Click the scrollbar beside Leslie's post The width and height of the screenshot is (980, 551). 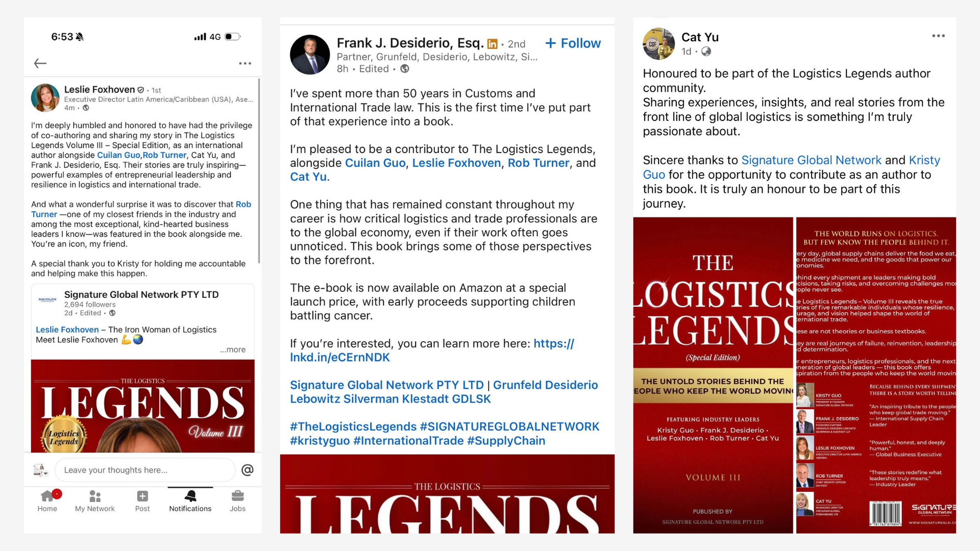click(259, 171)
